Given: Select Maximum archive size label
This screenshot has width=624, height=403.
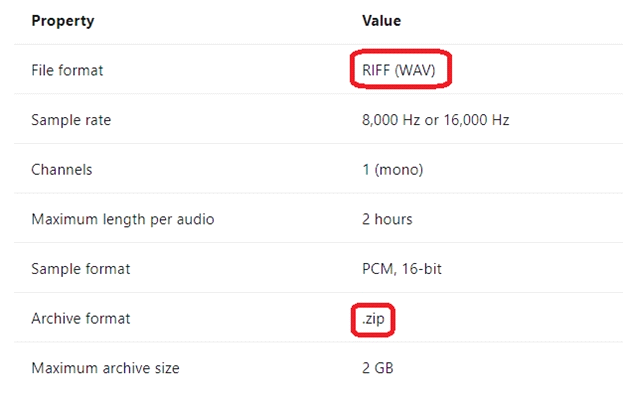Looking at the screenshot, I should pyautogui.click(x=105, y=368).
